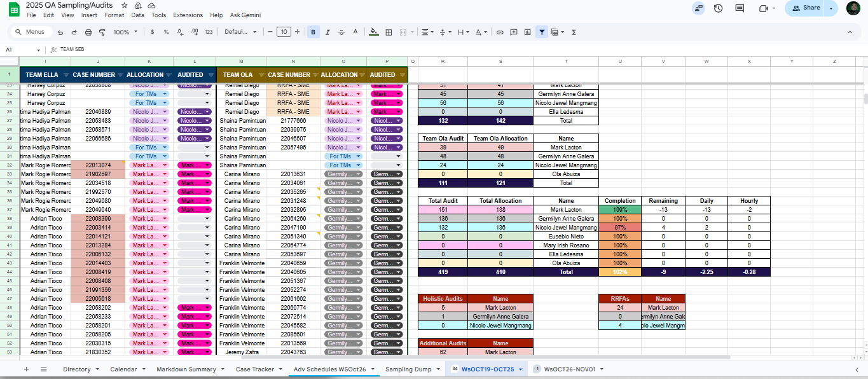Click the Undo icon in the toolbar

60,32
